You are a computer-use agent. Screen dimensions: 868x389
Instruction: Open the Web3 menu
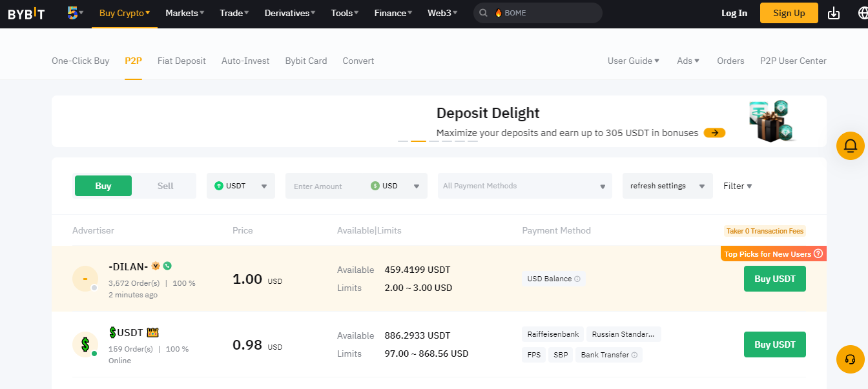pos(442,13)
